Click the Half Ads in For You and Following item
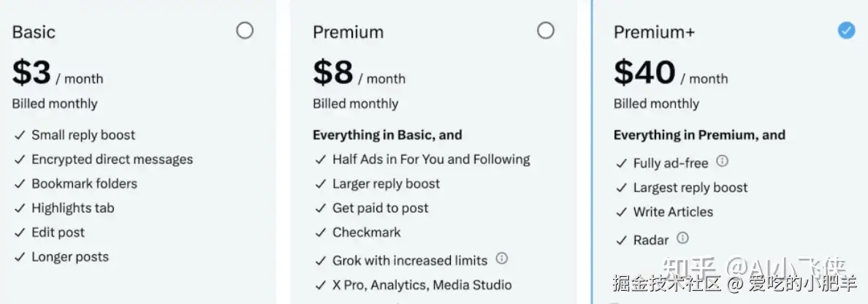This screenshot has width=868, height=304. click(431, 159)
